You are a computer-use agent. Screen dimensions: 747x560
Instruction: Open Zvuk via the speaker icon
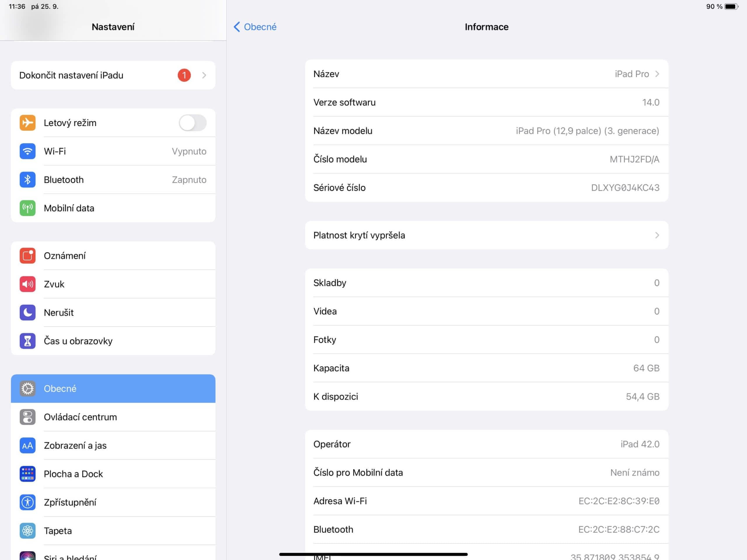[x=27, y=284]
